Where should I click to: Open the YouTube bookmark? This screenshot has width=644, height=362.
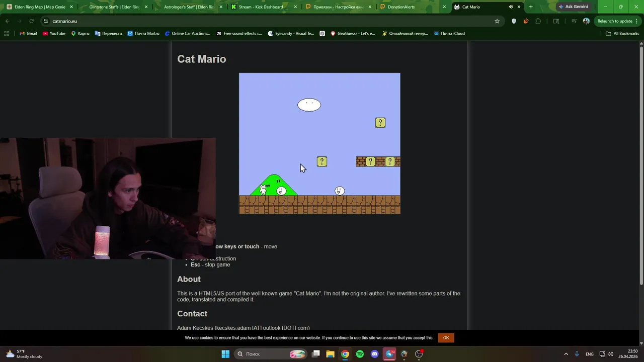point(54,33)
